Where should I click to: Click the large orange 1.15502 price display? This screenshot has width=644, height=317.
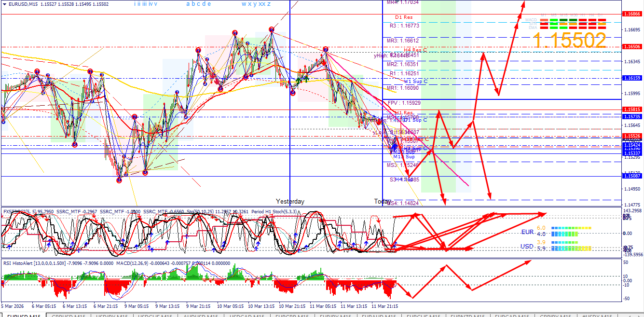pos(569,41)
